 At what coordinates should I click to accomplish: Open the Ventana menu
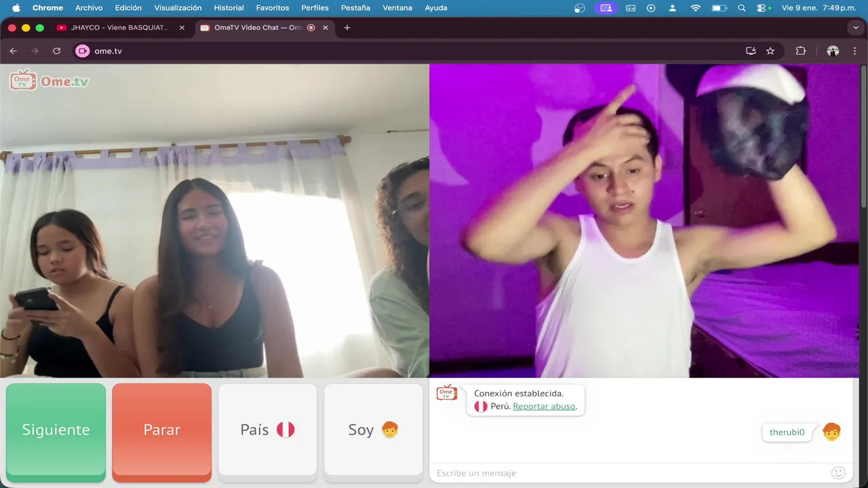(397, 8)
